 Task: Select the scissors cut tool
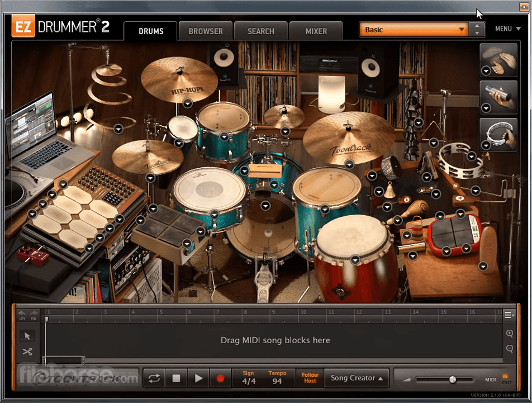point(27,352)
